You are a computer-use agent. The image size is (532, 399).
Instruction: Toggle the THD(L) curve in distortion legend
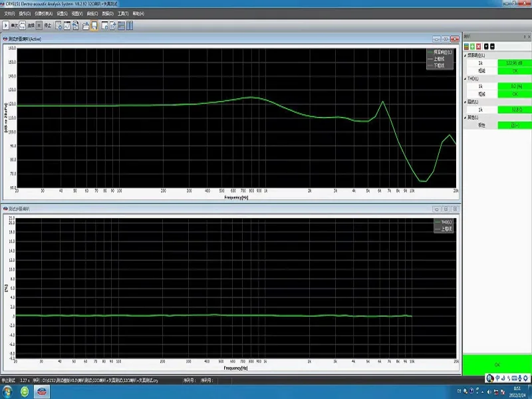(x=442, y=221)
